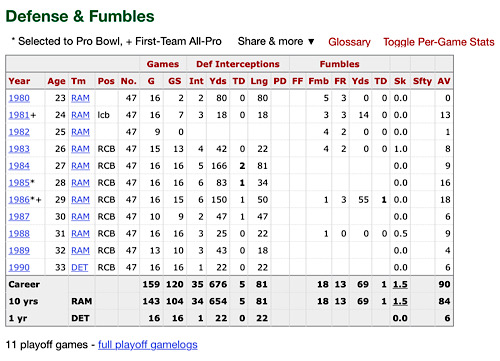Sort by the Fmb column header
This screenshot has width=500, height=361.
click(x=319, y=81)
